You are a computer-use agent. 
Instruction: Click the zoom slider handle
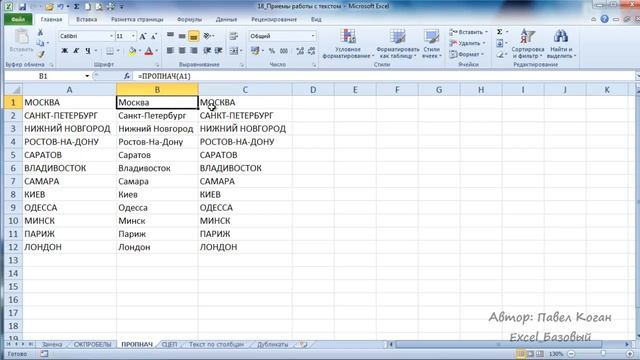(603, 354)
